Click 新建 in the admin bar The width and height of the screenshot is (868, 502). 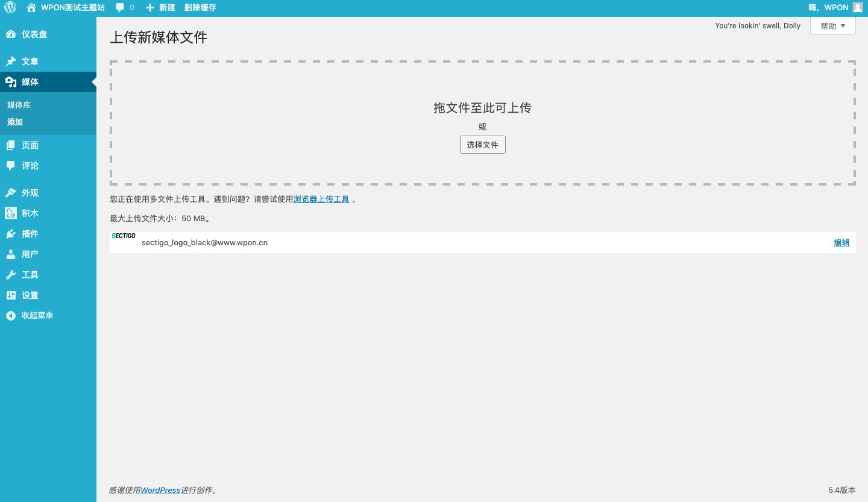click(167, 8)
